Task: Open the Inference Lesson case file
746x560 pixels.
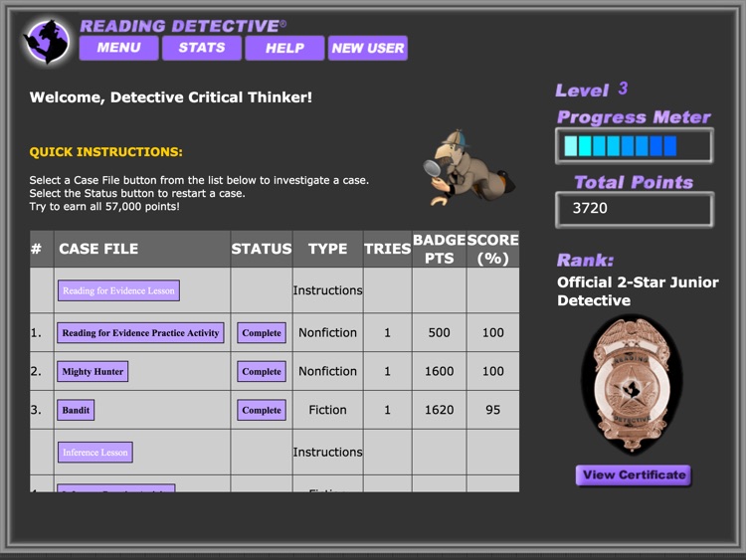Action: click(95, 453)
